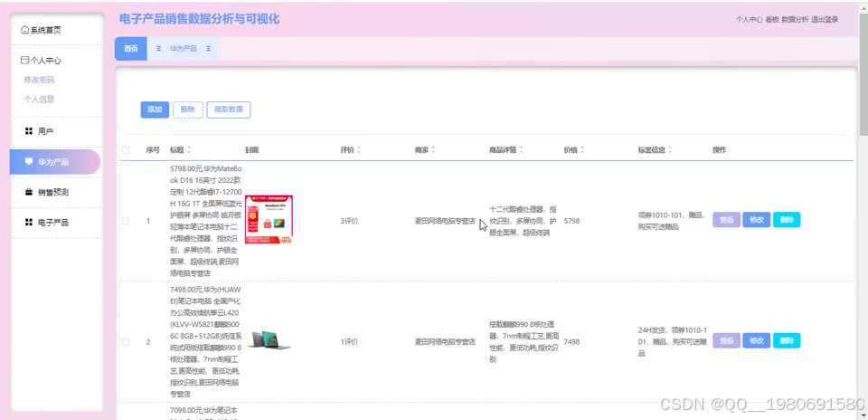Image resolution: width=868 pixels, height=420 pixels.
Task: Check the checkbox for row 2
Action: pos(126,342)
